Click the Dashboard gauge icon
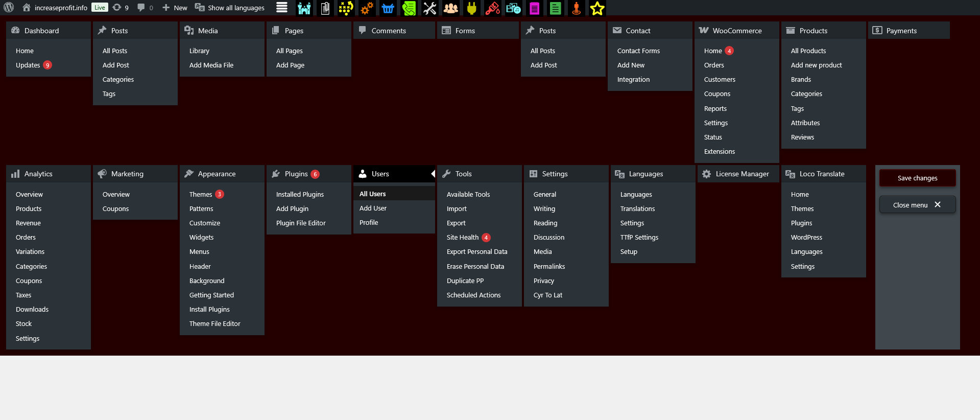This screenshot has height=420, width=980. 15,30
